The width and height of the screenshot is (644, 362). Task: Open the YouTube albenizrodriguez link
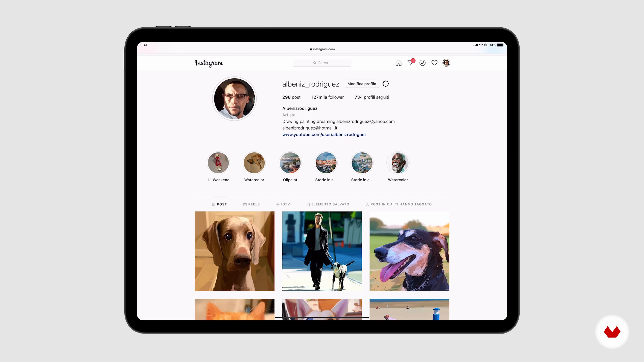(x=324, y=134)
